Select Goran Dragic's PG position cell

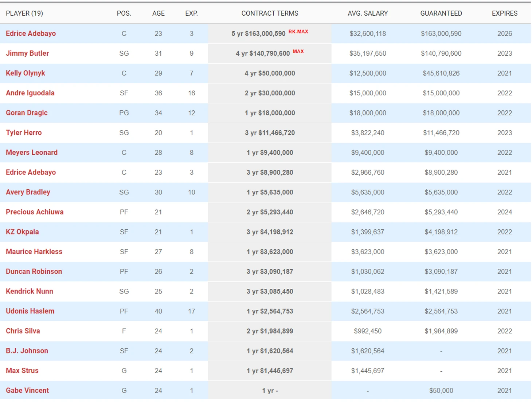tap(124, 113)
